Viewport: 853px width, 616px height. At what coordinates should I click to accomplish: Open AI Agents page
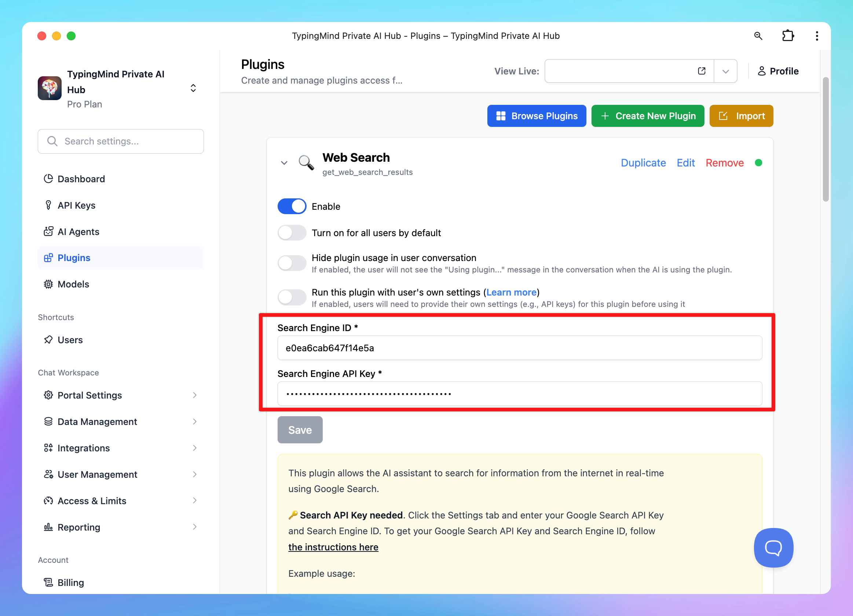pyautogui.click(x=120, y=232)
